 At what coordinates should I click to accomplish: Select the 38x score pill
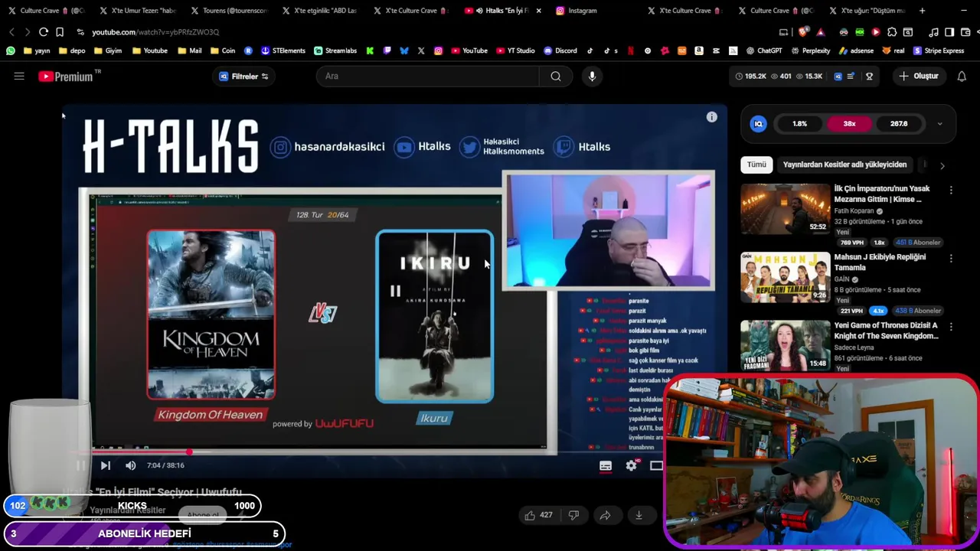[x=849, y=124]
